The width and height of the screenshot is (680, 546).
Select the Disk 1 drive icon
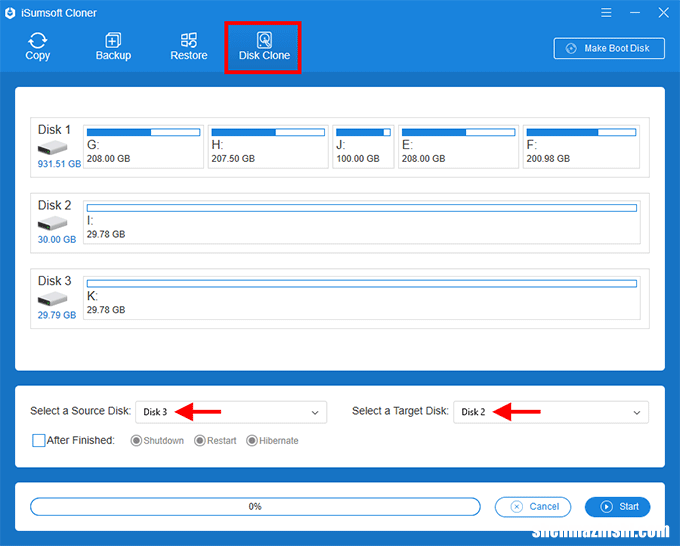tap(52, 148)
